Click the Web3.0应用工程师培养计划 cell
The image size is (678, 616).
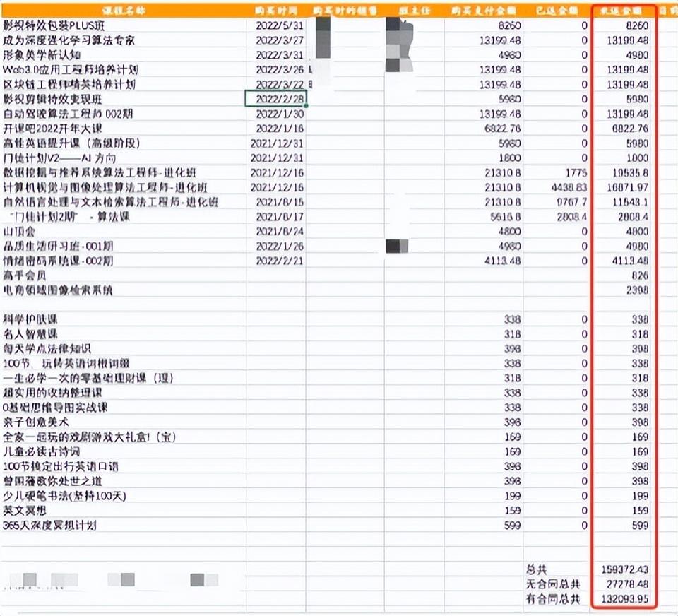(x=71, y=70)
